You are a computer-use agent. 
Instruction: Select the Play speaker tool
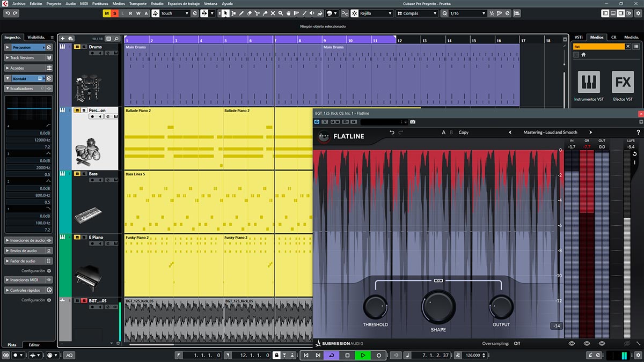[312, 13]
